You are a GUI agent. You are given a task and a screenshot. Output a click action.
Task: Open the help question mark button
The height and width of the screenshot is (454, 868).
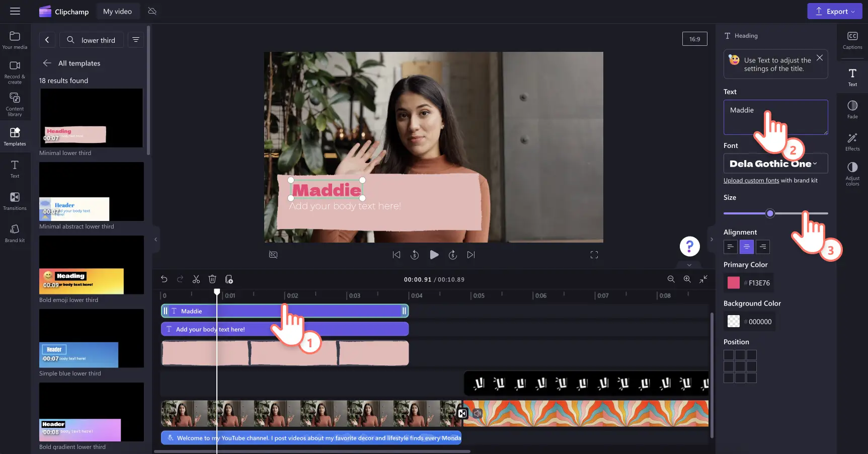point(689,246)
